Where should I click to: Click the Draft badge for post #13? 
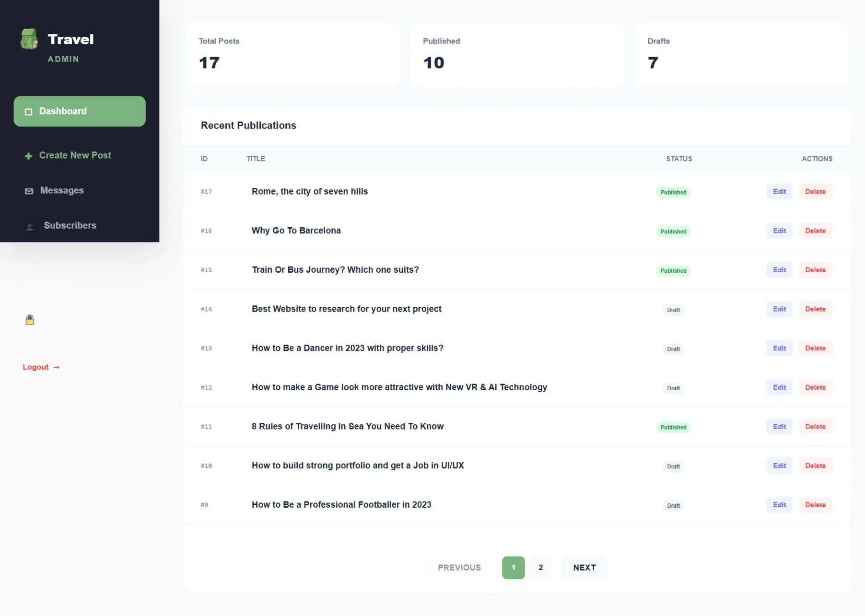coord(673,349)
